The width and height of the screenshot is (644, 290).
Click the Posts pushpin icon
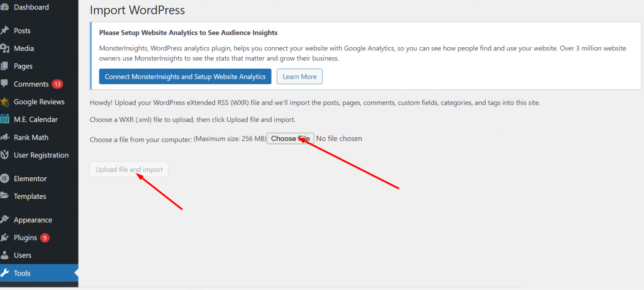pos(4,31)
